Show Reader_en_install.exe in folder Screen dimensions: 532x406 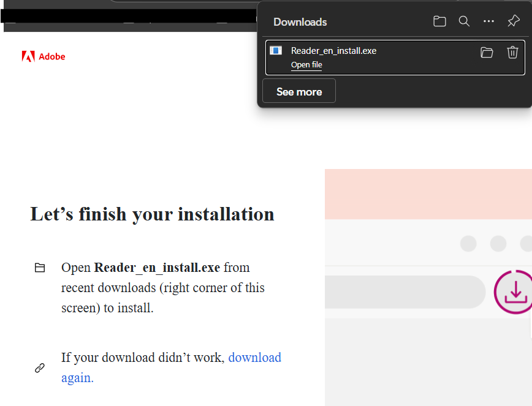point(487,53)
